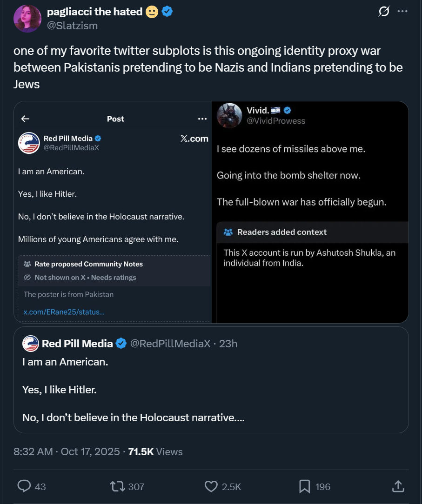
Task: Click verified badge next to pagliacci name
Action: [167, 12]
